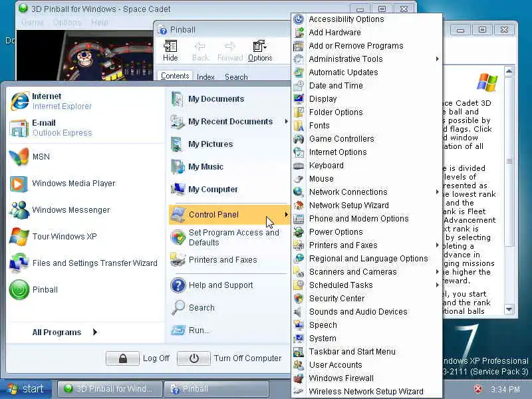Image resolution: width=532 pixels, height=399 pixels.
Task: Start Windows Media Player
Action: pyautogui.click(x=85, y=184)
